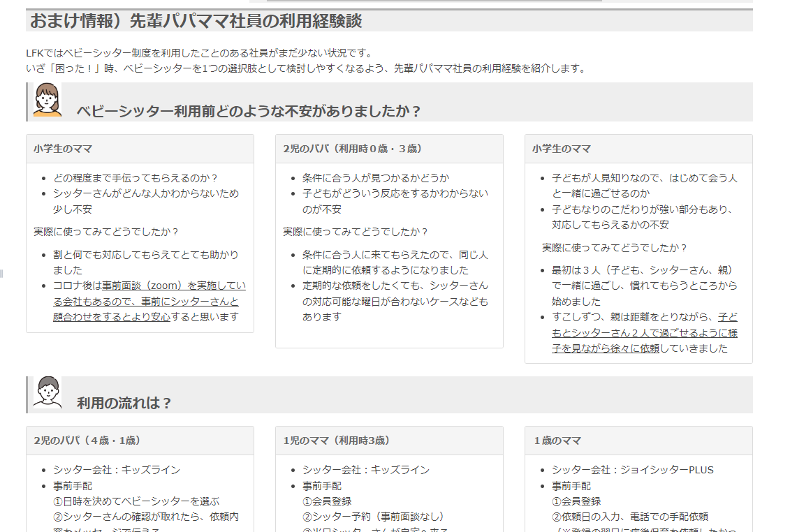Click the bullet シッターさんがどんな人かわからないため
Viewport: 790px width, 532px height.
pos(146,201)
